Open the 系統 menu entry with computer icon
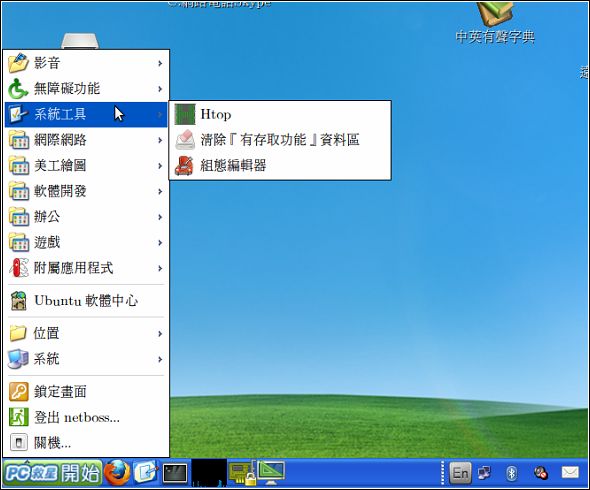 pyautogui.click(x=86, y=359)
